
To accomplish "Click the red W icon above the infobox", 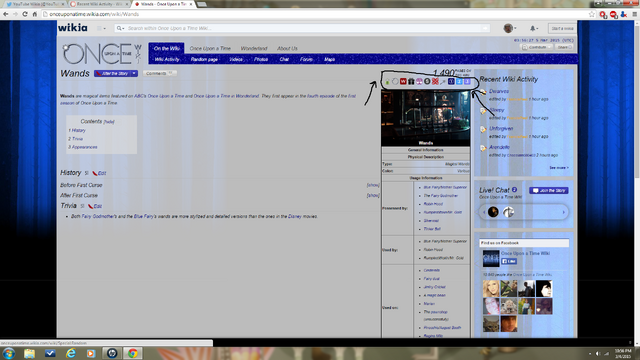I will [403, 81].
